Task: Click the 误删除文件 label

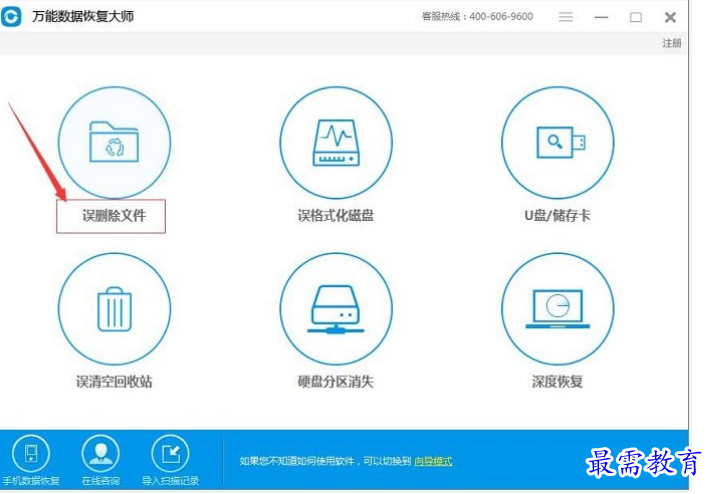Action: (x=114, y=216)
